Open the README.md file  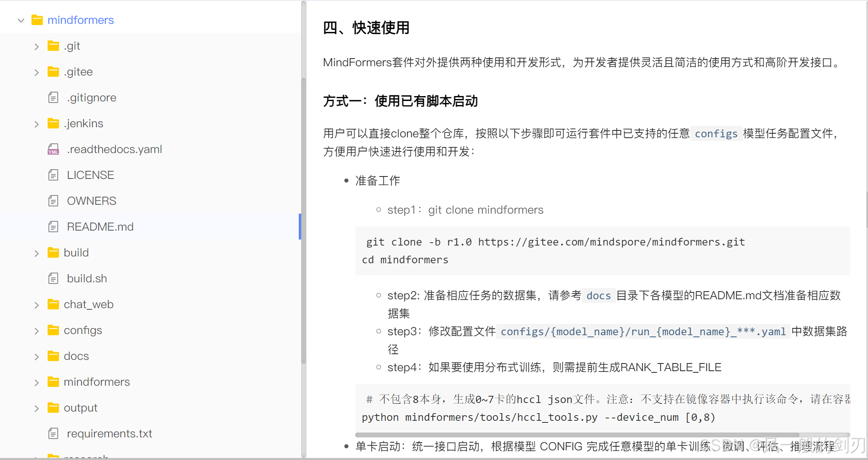point(100,227)
